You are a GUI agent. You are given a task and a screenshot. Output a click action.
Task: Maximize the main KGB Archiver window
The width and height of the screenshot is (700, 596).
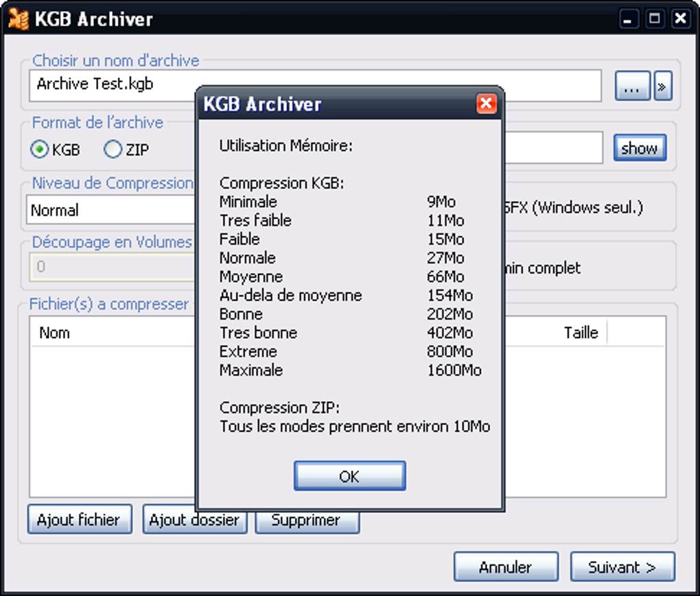(x=655, y=19)
